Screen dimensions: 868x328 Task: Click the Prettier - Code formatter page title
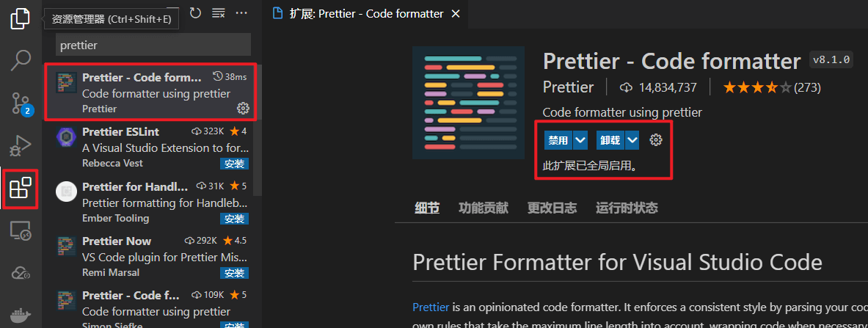671,60
